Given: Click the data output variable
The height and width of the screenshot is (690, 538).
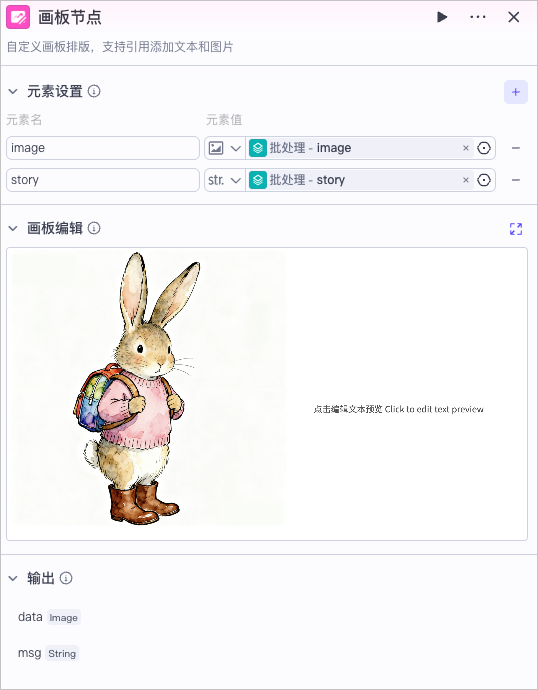Looking at the screenshot, I should tap(30, 617).
